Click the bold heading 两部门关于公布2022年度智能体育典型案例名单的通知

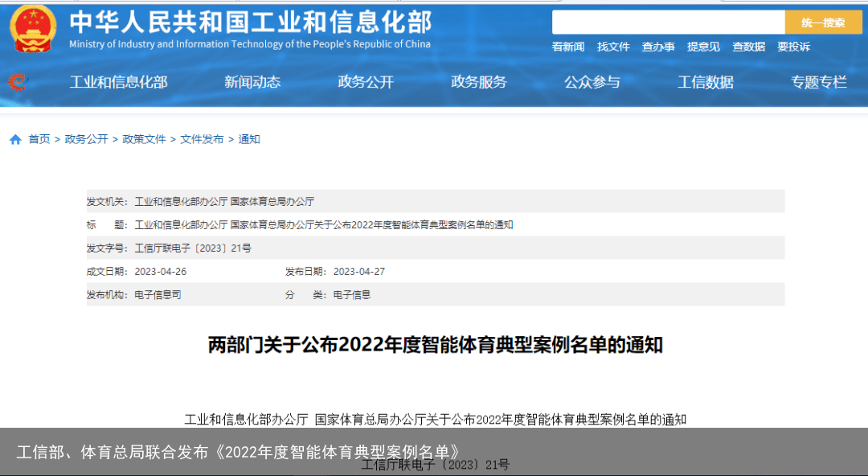coord(435,345)
